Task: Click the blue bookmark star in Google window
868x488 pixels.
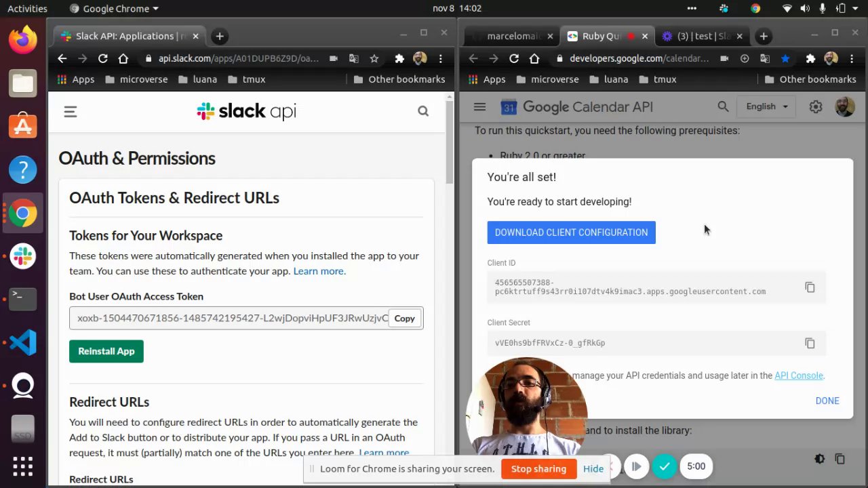Action: (785, 58)
